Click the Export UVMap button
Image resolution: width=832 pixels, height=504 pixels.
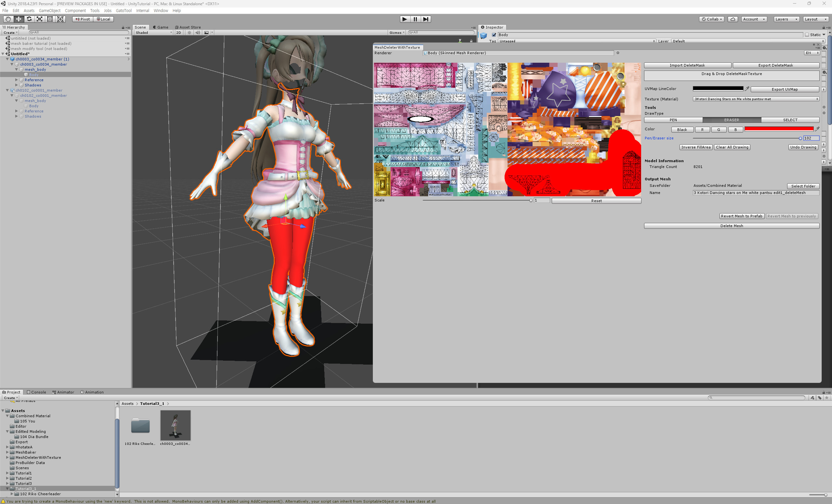785,89
